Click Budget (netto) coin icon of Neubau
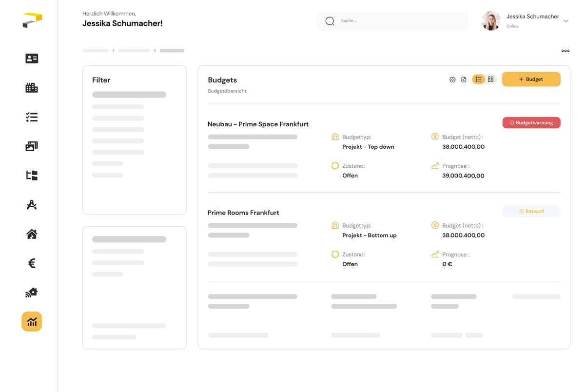The width and height of the screenshot is (585, 392). 435,137
